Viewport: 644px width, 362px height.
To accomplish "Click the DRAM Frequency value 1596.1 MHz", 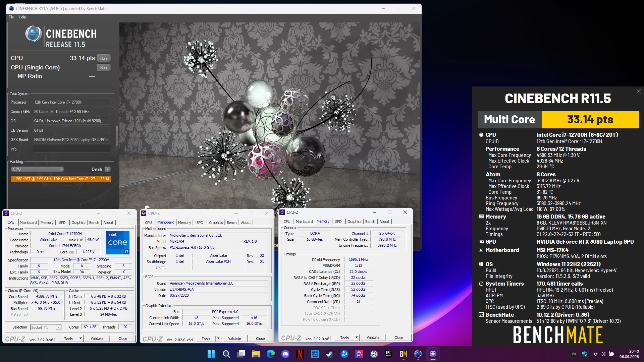I will click(x=358, y=259).
